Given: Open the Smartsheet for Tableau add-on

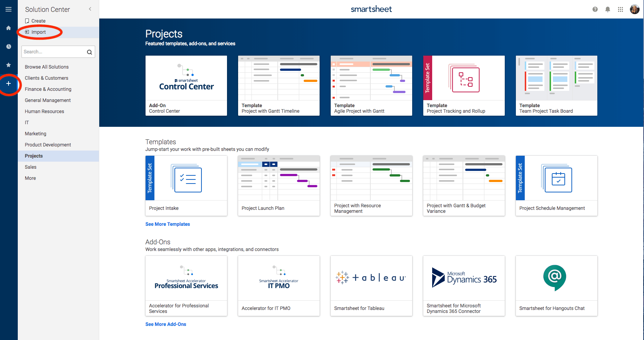Looking at the screenshot, I should tap(371, 285).
